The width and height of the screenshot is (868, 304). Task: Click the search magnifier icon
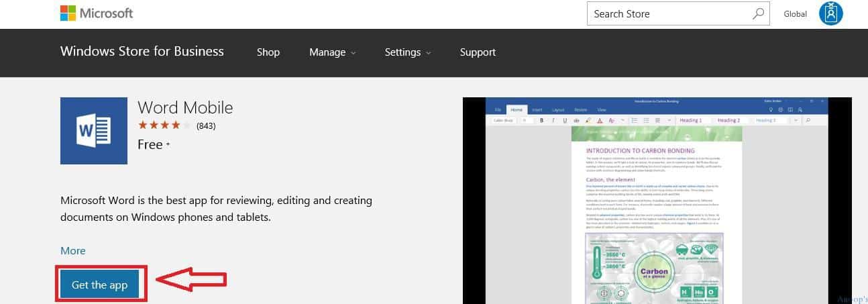tap(758, 13)
